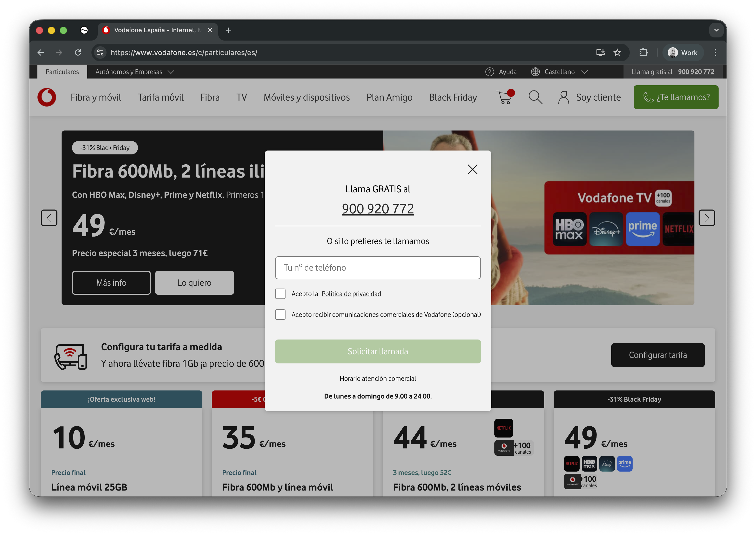This screenshot has height=535, width=756.
Task: Focus the phone number input field
Action: (378, 268)
